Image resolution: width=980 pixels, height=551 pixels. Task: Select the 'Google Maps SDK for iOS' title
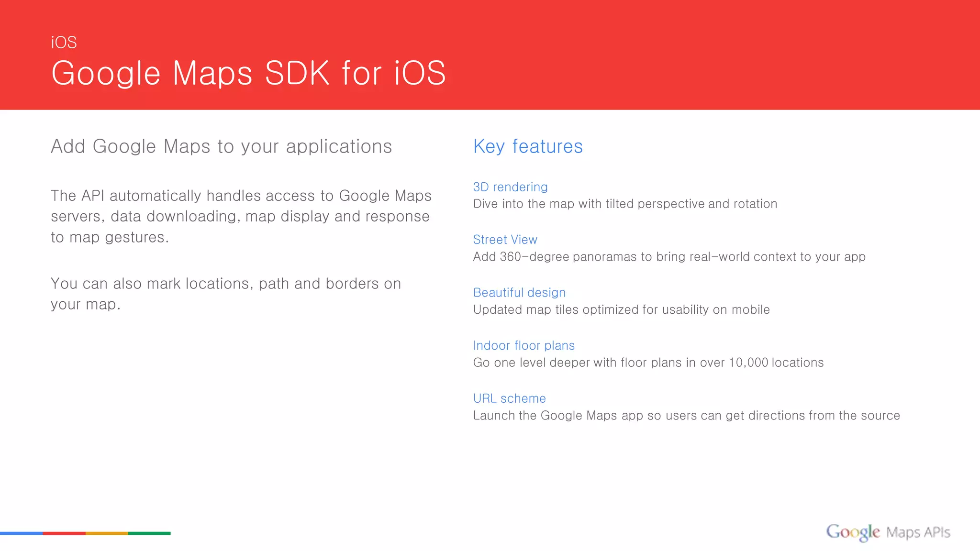coord(249,74)
